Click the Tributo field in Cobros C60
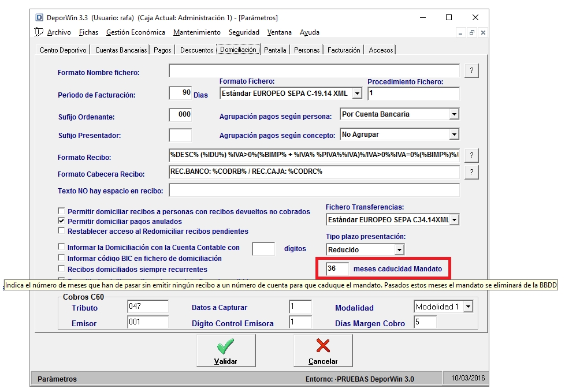565x392 pixels. pyautogui.click(x=148, y=307)
